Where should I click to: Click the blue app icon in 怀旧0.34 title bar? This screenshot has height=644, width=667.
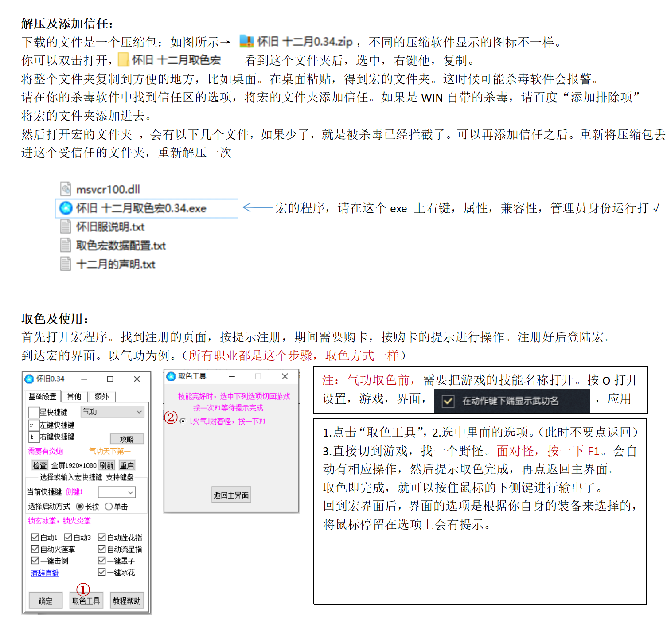coord(29,379)
